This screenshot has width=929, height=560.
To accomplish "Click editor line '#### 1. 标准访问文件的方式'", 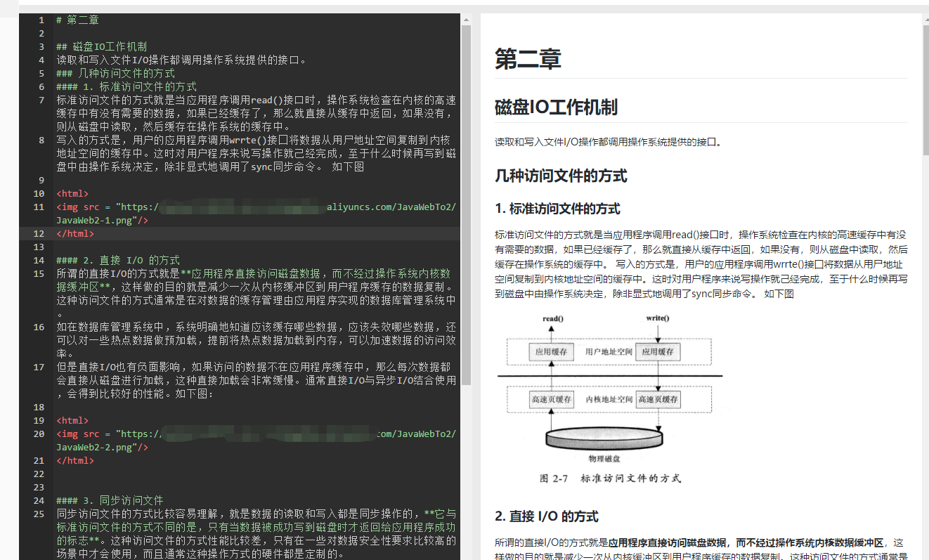I will [x=126, y=87].
